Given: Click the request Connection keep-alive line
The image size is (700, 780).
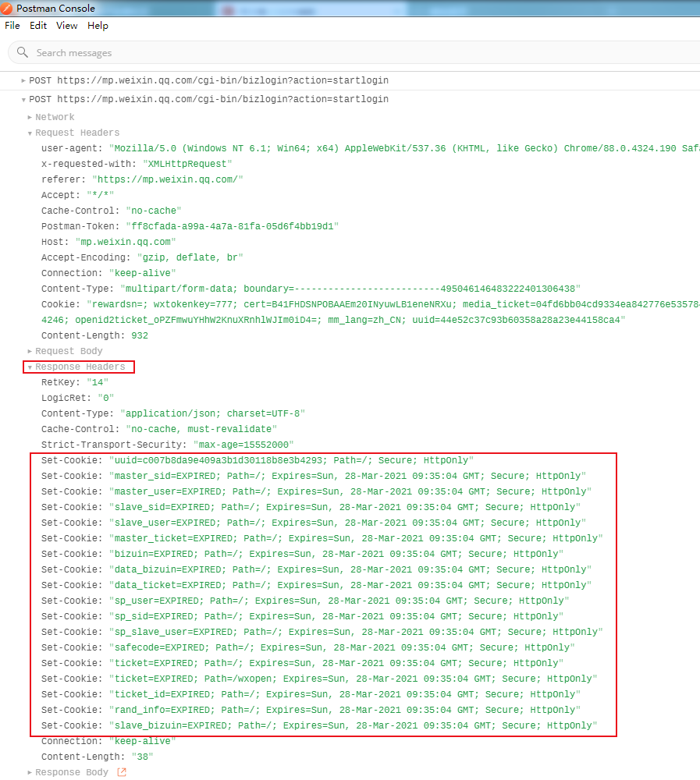Looking at the screenshot, I should (108, 273).
